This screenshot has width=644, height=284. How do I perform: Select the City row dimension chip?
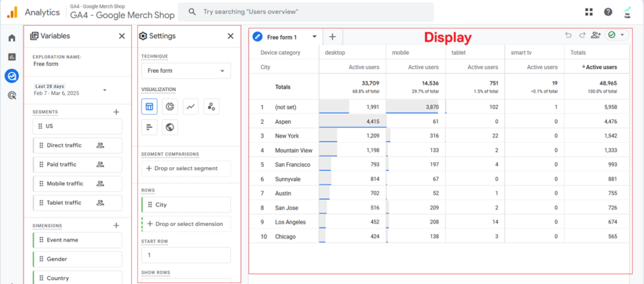(186, 205)
